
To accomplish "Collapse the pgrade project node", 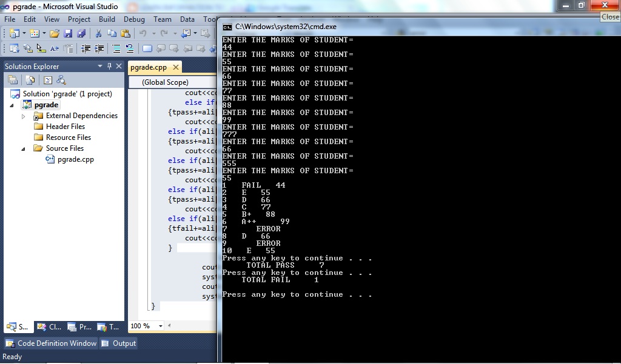I will (x=12, y=105).
